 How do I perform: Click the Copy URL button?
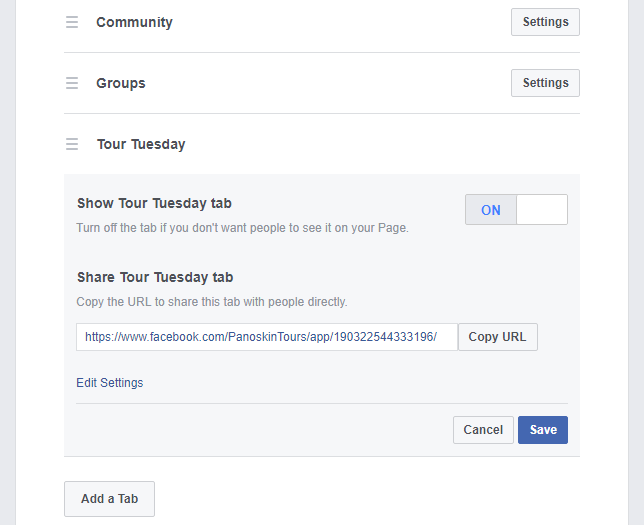[x=498, y=337]
